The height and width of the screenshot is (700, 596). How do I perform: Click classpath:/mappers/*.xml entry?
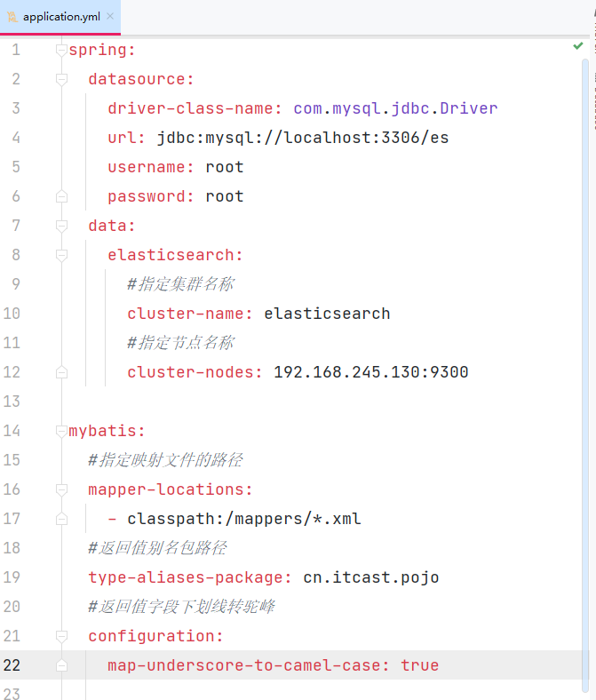[x=244, y=519]
